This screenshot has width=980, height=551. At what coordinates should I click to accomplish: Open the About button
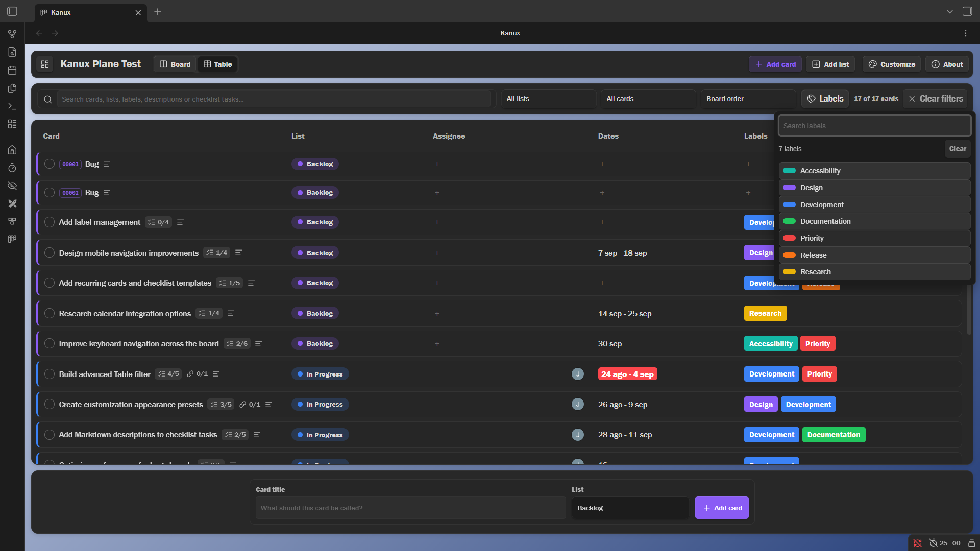[x=947, y=64]
